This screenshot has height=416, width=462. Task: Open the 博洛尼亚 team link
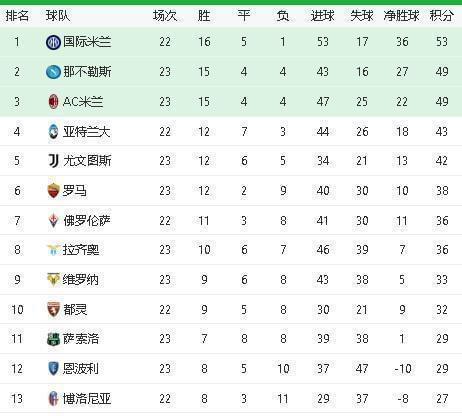tap(87, 399)
